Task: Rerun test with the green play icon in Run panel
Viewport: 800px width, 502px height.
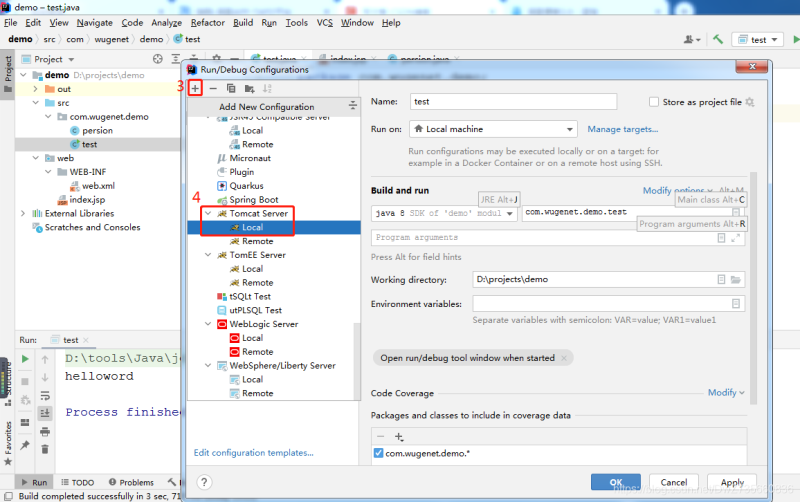Action: (x=25, y=359)
